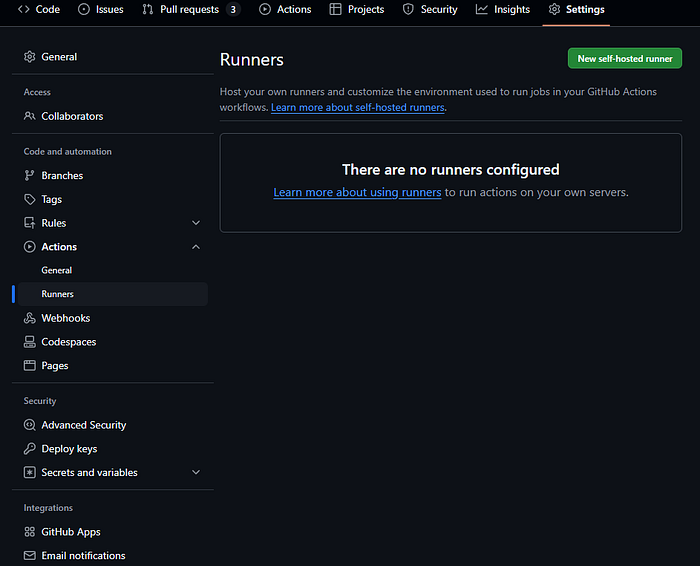Open the Projects tab
The height and width of the screenshot is (566, 700).
357,9
